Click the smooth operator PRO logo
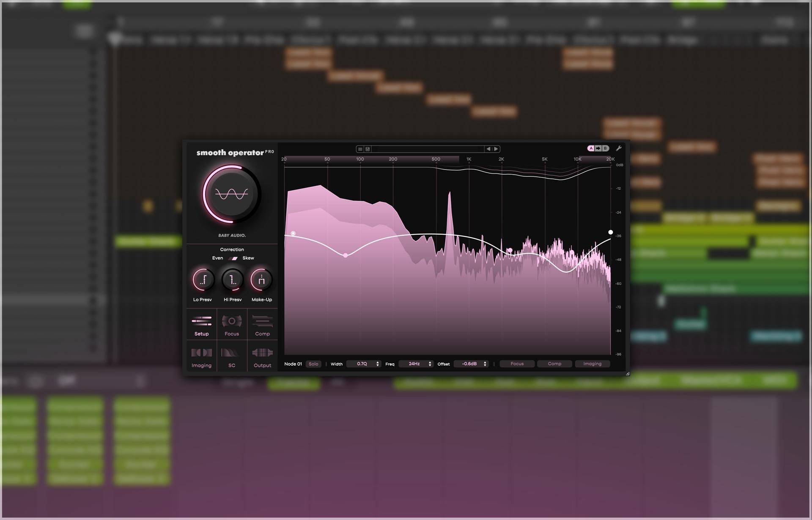 click(235, 153)
